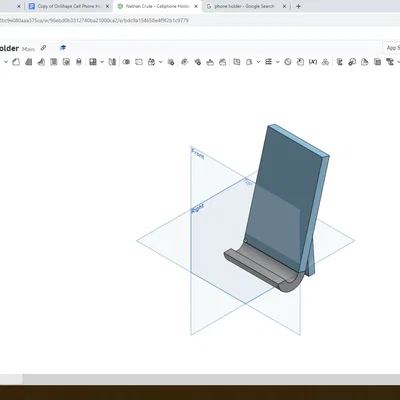Select the Mirror tool icon
The height and width of the screenshot is (400, 400).
(112, 62)
